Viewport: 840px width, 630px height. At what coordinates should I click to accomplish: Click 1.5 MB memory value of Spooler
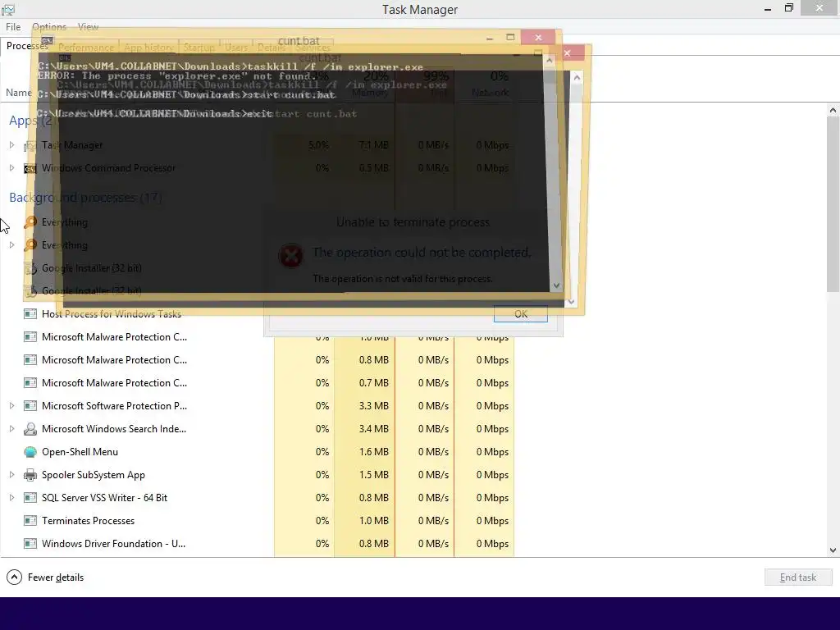click(374, 475)
